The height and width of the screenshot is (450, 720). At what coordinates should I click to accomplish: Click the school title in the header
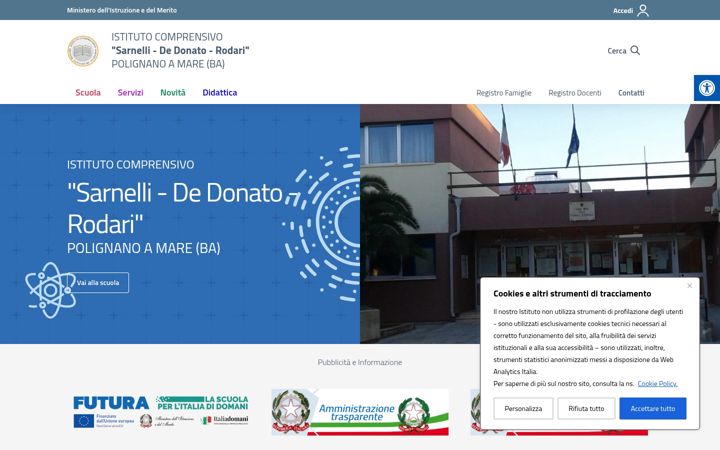click(x=180, y=51)
